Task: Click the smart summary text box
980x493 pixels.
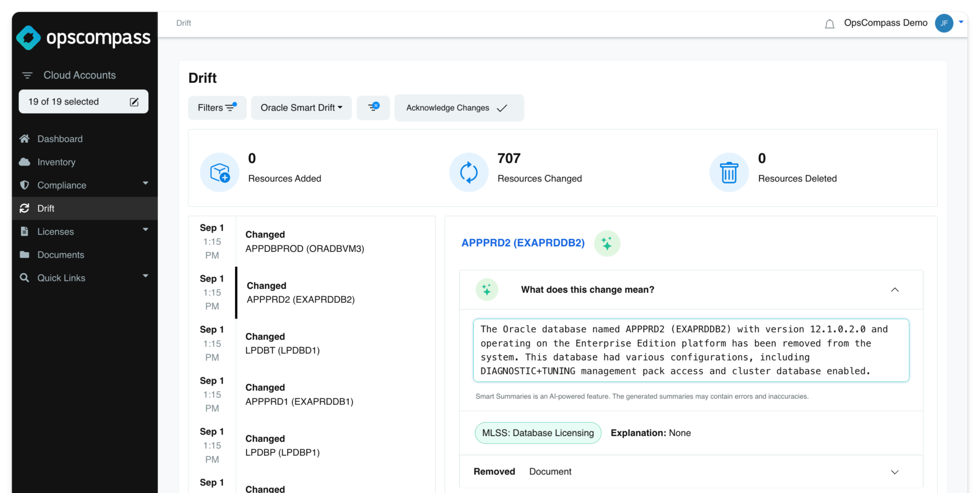Action: tap(691, 350)
